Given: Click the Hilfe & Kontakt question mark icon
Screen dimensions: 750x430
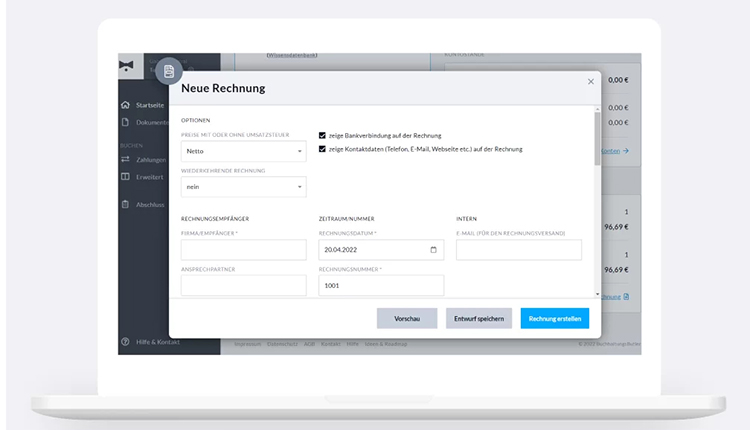Looking at the screenshot, I should [125, 342].
